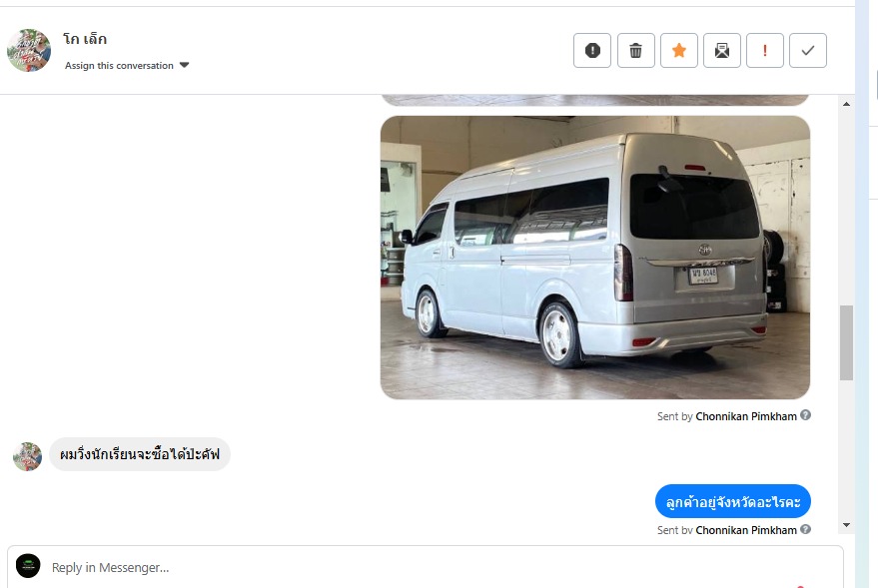This screenshot has height=588, width=878.
Task: Mark conversation unread with envelope icon
Action: coord(722,50)
